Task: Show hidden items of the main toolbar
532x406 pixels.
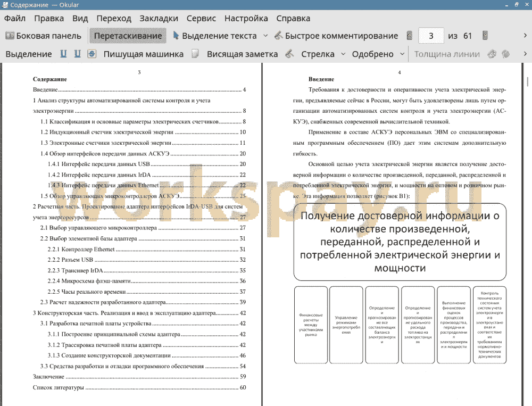Action: click(525, 36)
